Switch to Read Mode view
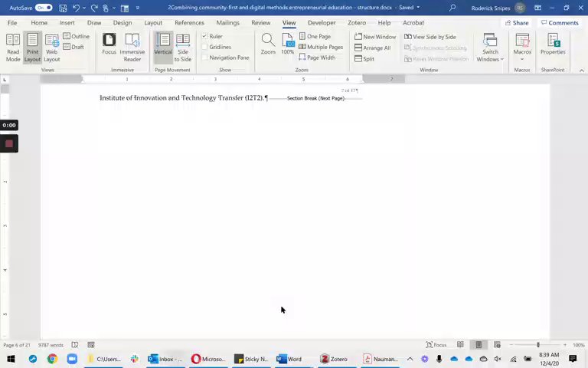The height and width of the screenshot is (368, 588). pos(13,48)
